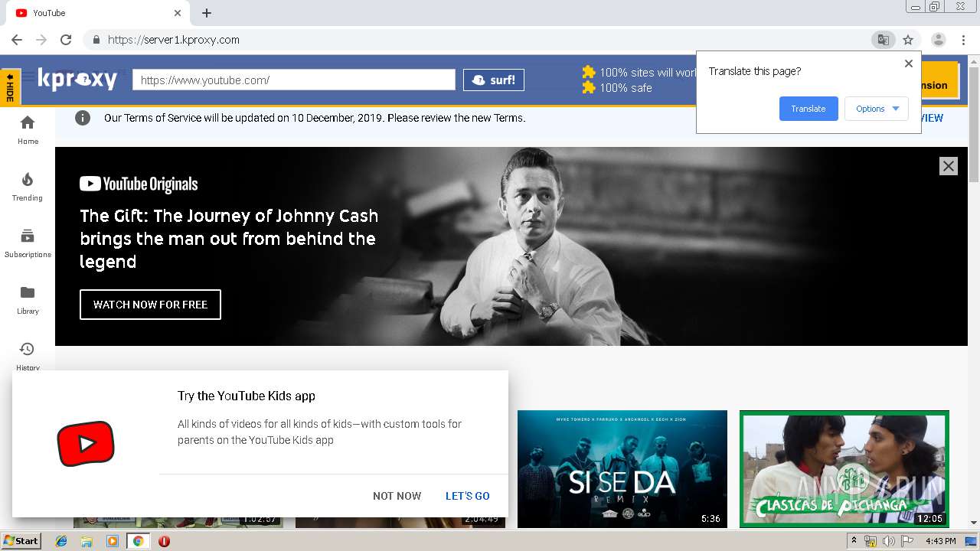Viewport: 980px width, 551px height.
Task: Open Internet Explorer from taskbar
Action: pos(61,541)
